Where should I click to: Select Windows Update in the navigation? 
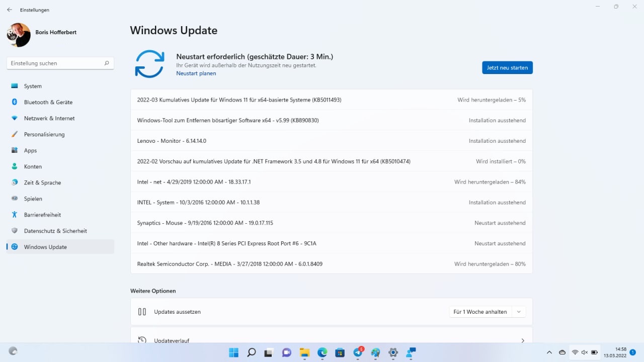(x=45, y=247)
